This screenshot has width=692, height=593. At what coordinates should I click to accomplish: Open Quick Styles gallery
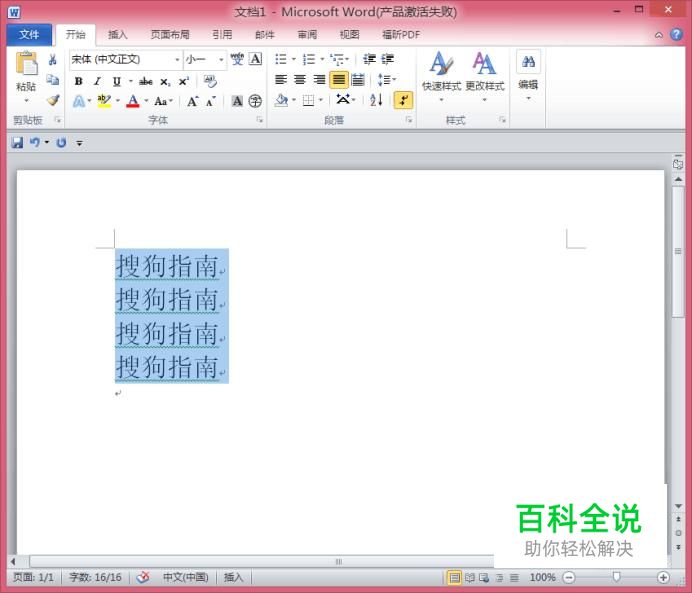pos(441,75)
